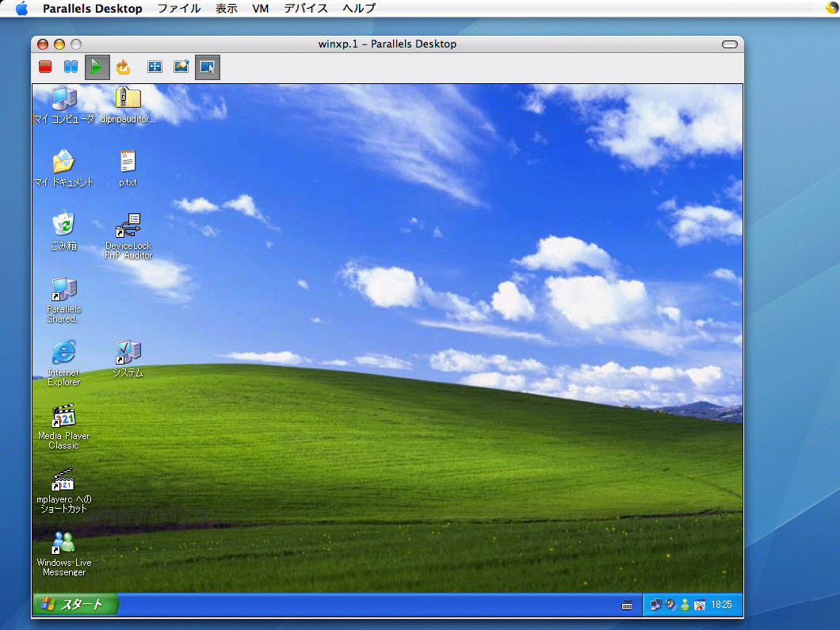Open the VM menu
Viewport: 840px width, 630px height.
[x=261, y=9]
